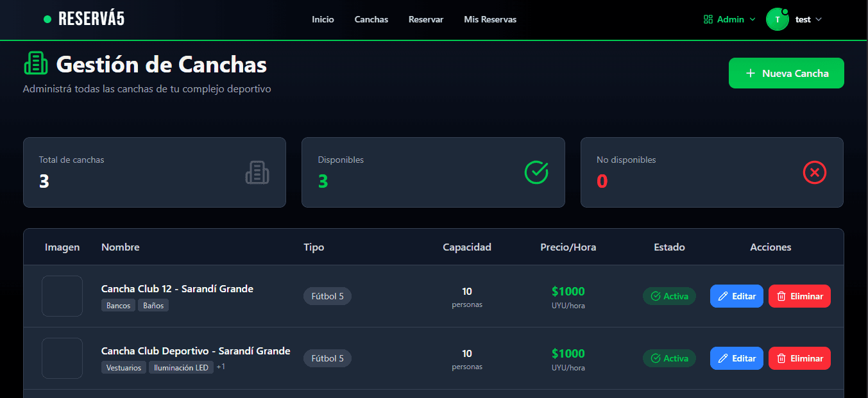Open the Canchas menu item

coord(371,19)
